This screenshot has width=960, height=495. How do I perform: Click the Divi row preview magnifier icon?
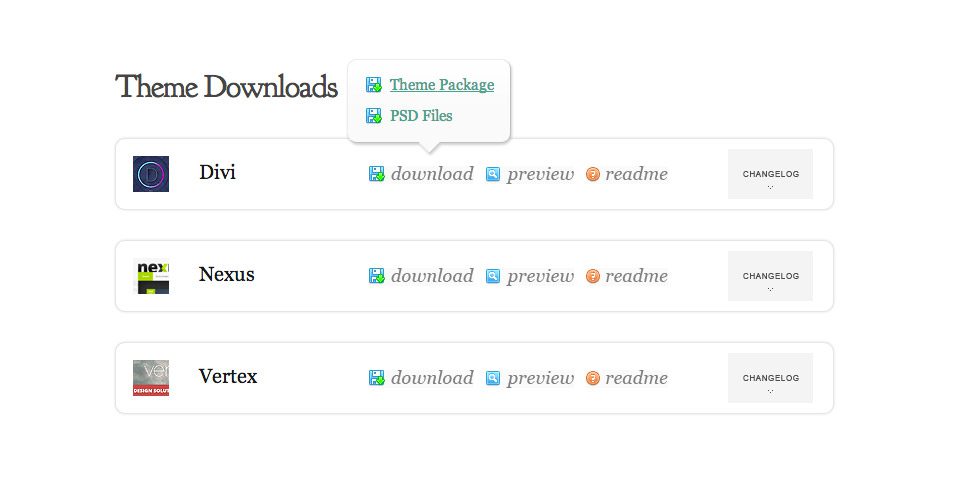493,174
